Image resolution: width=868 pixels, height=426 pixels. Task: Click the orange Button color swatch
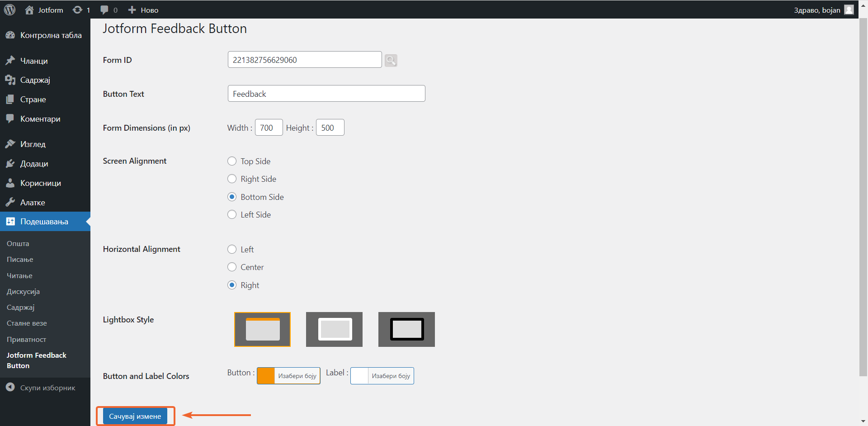(x=266, y=376)
